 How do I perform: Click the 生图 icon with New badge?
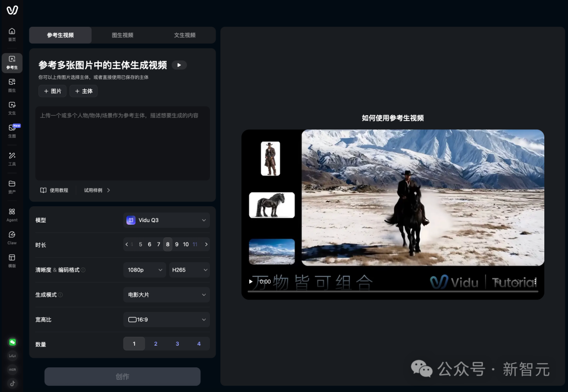tap(12, 130)
